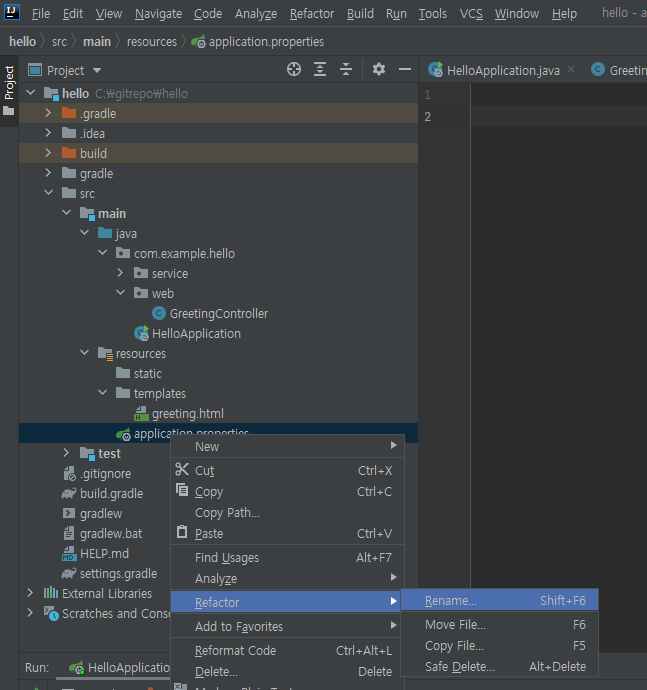Click the gradlew.bat file icon
This screenshot has width=647, height=690.
[69, 533]
